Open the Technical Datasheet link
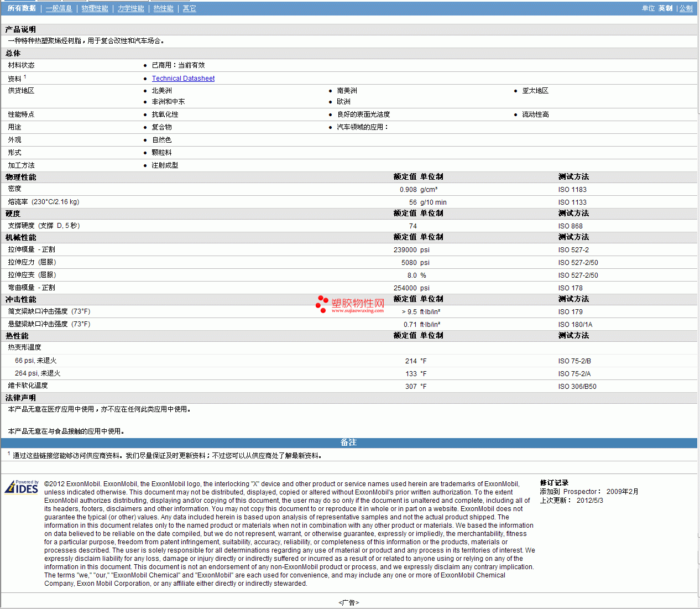 183,79
